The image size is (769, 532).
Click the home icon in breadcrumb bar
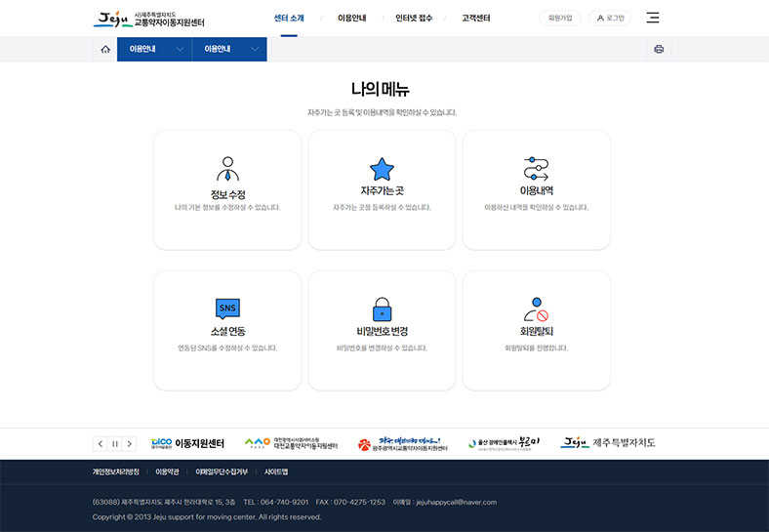click(x=105, y=49)
